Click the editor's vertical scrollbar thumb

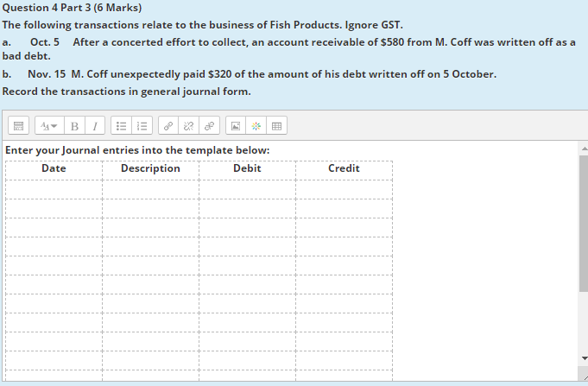click(584, 223)
